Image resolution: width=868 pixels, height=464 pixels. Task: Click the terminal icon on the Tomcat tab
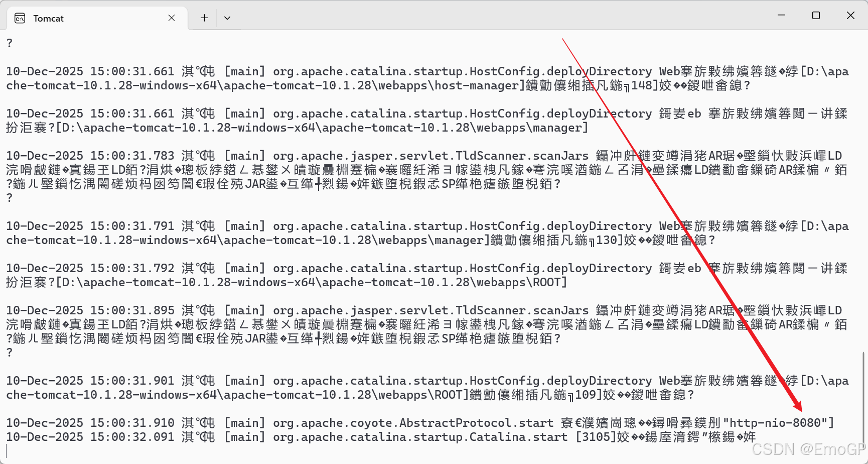coord(20,19)
